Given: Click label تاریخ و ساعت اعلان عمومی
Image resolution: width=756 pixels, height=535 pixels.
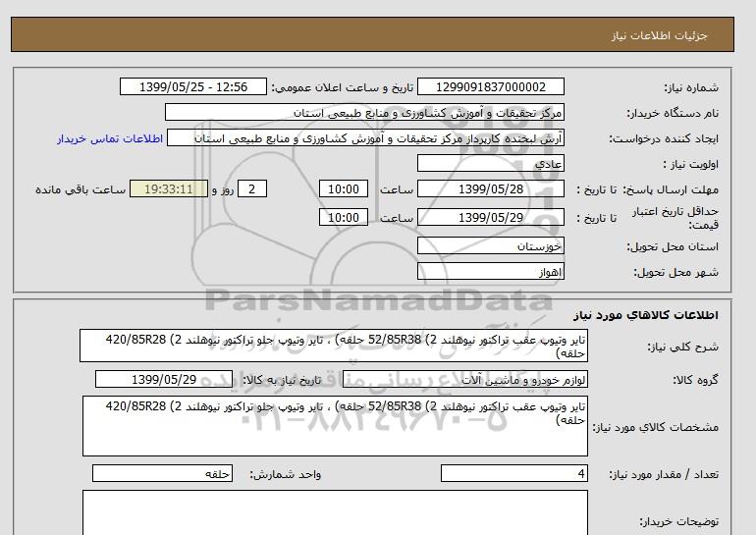Looking at the screenshot, I should (343, 87).
